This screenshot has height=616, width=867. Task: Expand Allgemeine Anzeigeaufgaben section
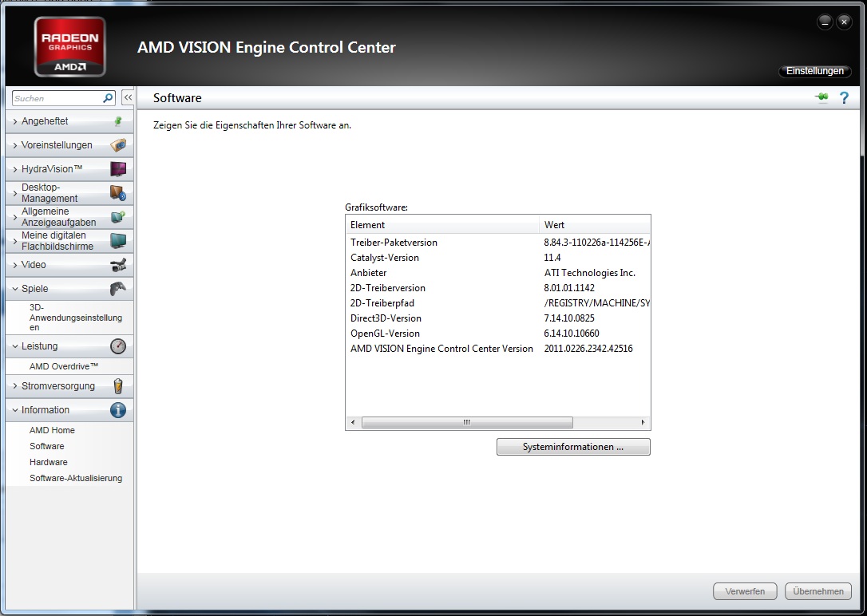tap(69, 216)
